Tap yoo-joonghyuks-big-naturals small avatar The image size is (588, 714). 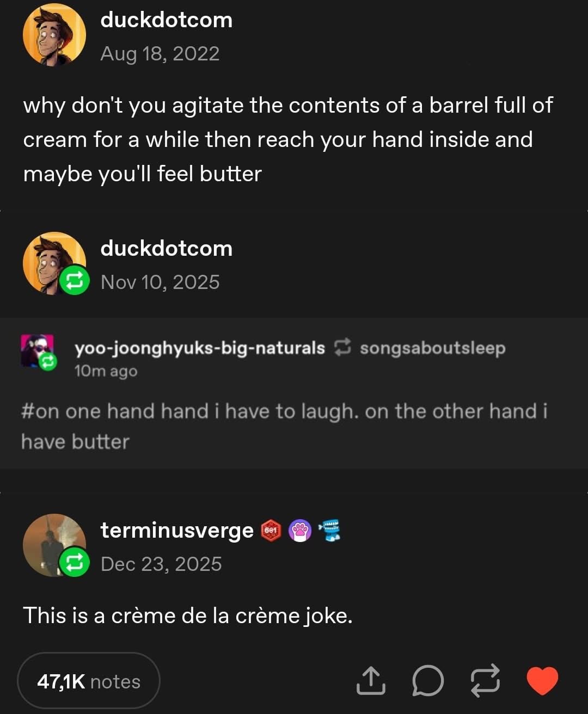[37, 350]
